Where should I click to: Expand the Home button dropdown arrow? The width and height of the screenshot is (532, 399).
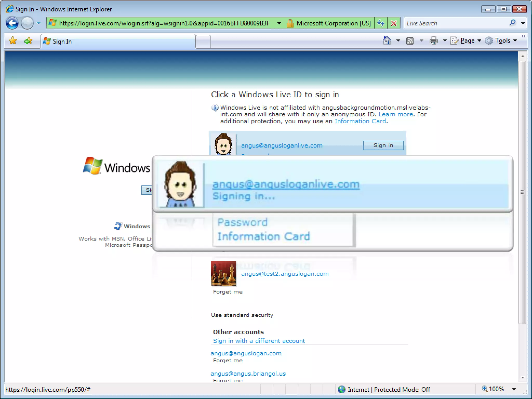click(398, 41)
